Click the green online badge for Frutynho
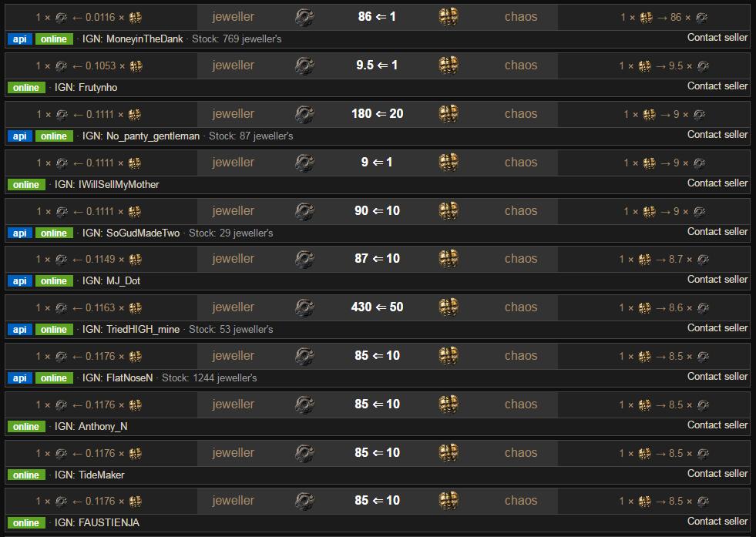 [26, 88]
